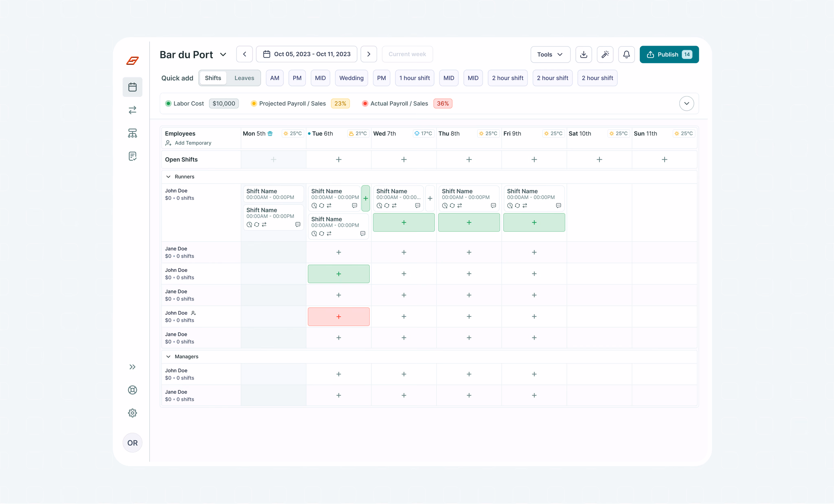Image resolution: width=834 pixels, height=504 pixels.
Task: Click the 17°C weather on Wed 7th
Action: click(x=424, y=134)
